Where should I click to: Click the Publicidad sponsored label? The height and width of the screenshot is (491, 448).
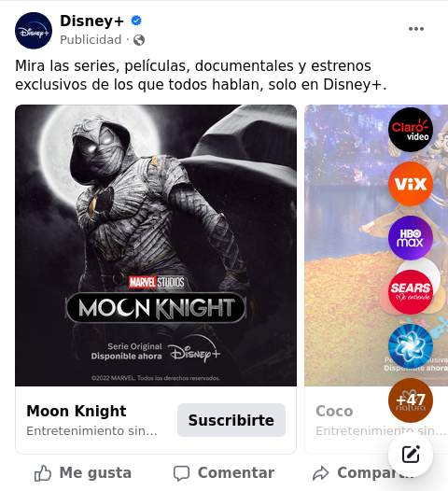(91, 40)
